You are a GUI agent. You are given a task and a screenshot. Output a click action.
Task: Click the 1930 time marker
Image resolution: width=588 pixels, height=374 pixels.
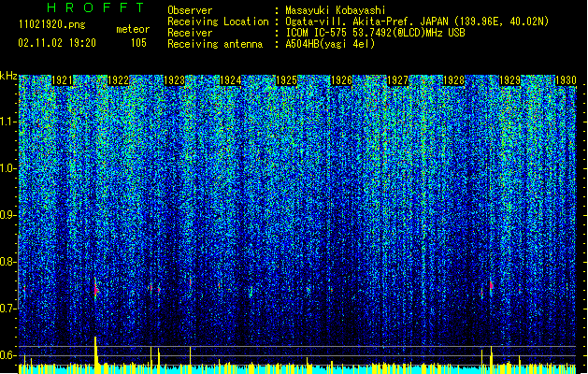pos(566,80)
